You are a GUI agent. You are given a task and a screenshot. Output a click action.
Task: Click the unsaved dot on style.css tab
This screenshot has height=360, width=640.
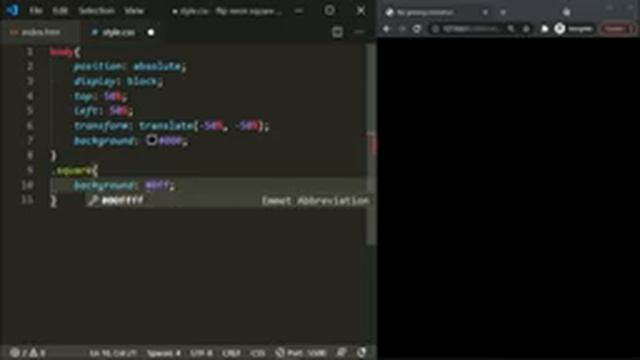151,32
